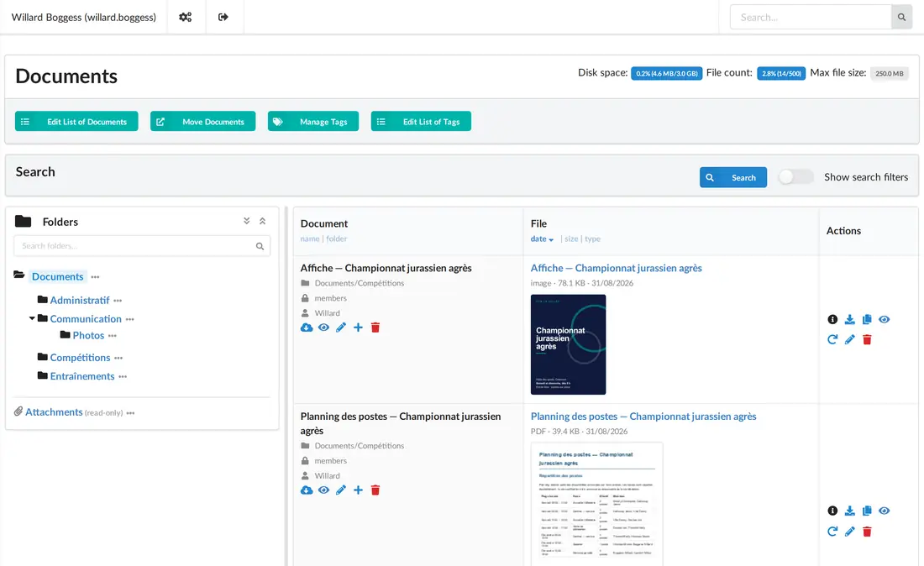
Task: Add a file to Planning des postes document
Action: 358,490
